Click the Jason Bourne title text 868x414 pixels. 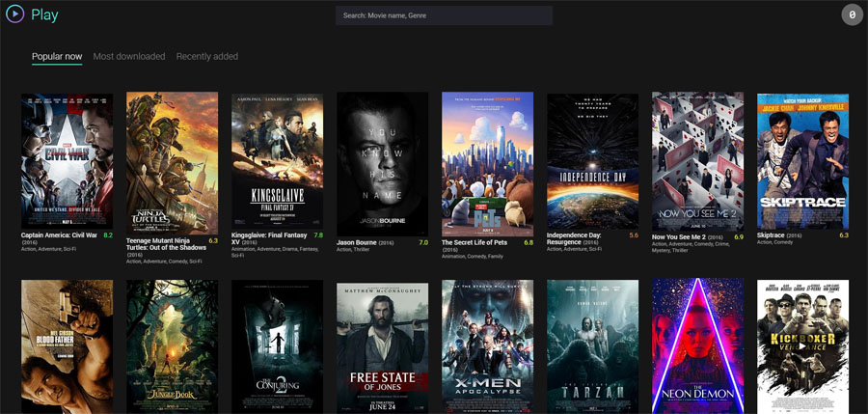coord(357,243)
